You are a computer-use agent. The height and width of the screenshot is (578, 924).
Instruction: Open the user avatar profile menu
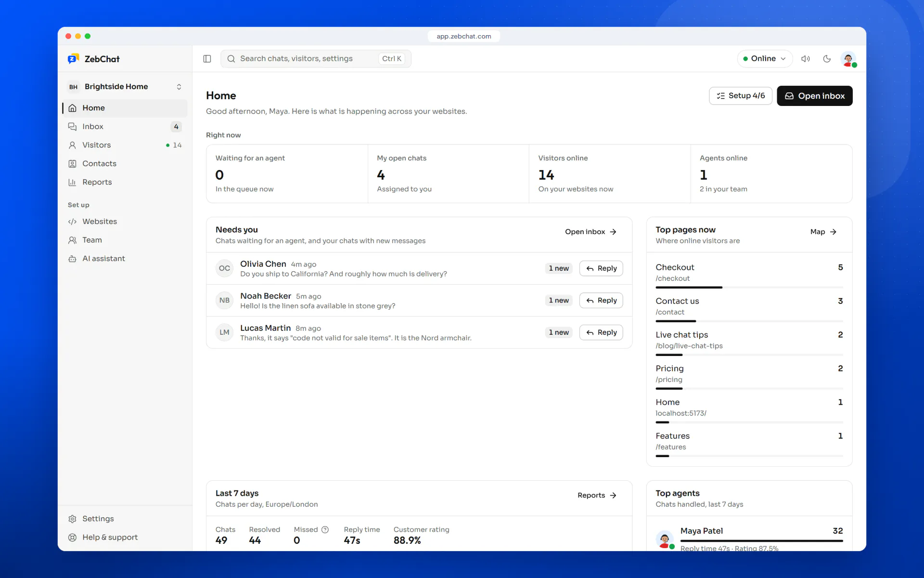point(848,59)
